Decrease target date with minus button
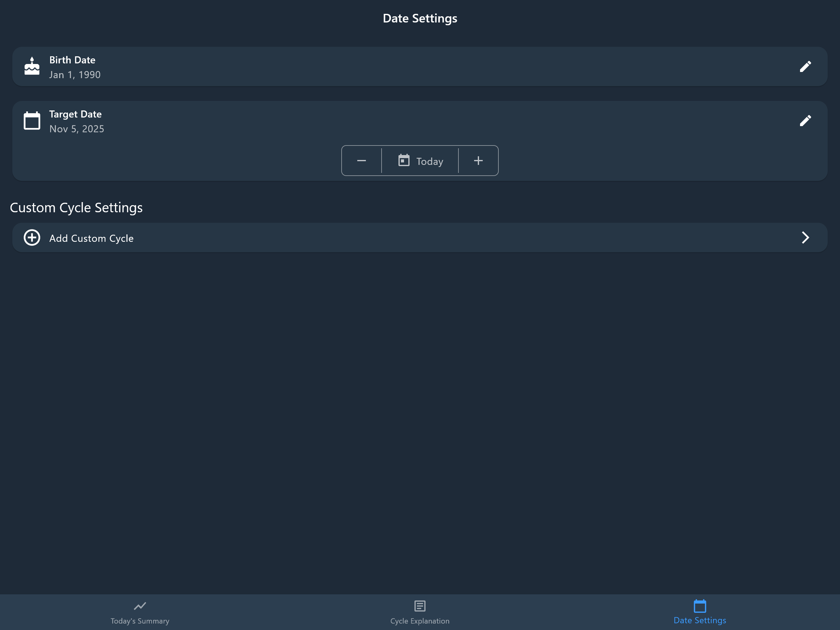840x630 pixels. click(x=362, y=161)
